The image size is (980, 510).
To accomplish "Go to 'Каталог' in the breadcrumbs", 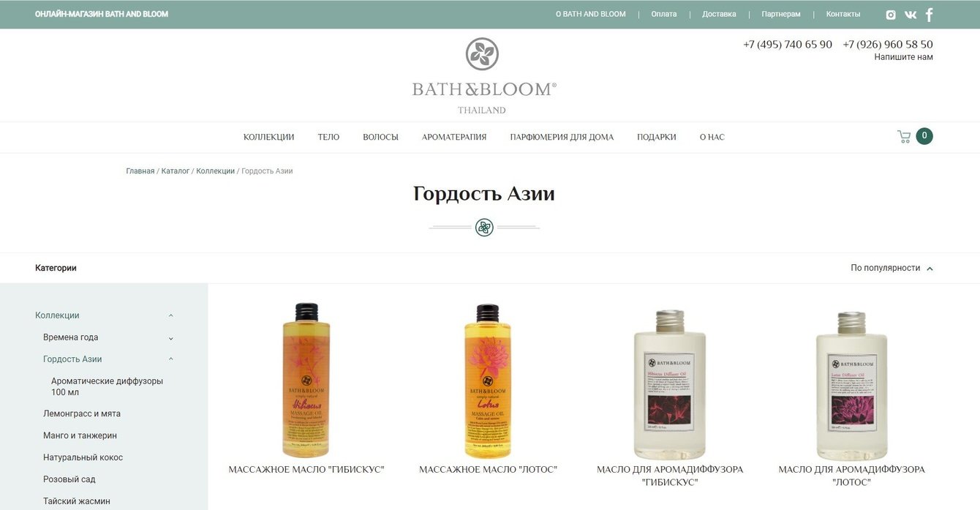I will point(176,171).
